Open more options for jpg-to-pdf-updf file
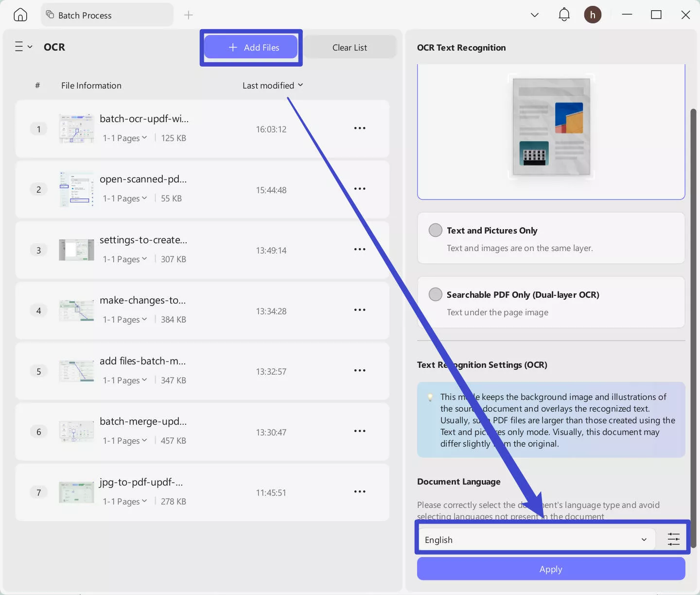 click(360, 491)
